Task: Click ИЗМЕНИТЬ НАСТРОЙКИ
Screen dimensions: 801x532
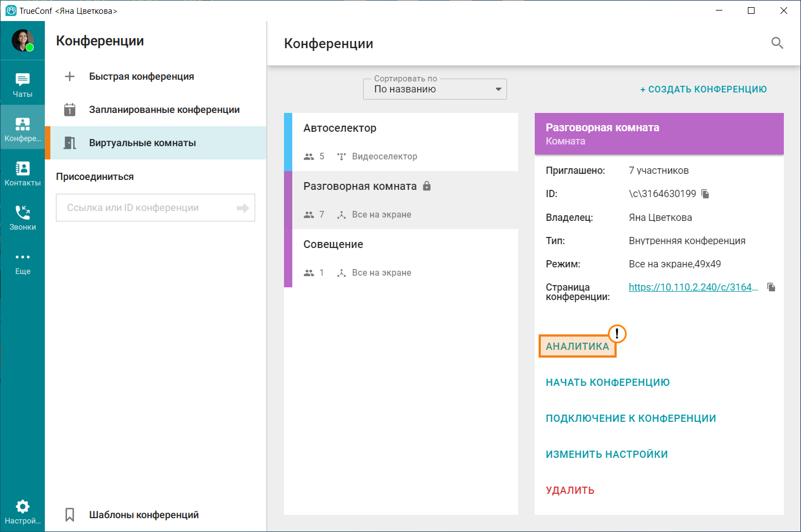Action: click(x=607, y=454)
